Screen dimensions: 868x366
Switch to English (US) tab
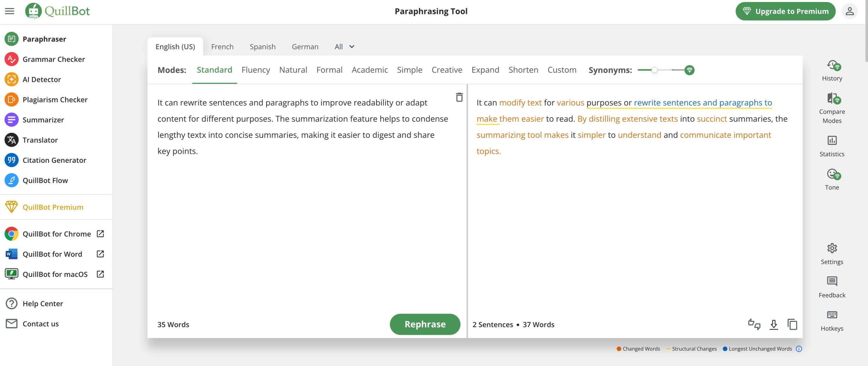click(175, 47)
